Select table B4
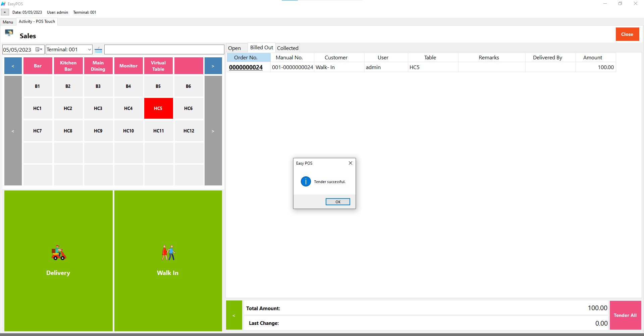Image resolution: width=644 pixels, height=336 pixels. click(x=128, y=86)
